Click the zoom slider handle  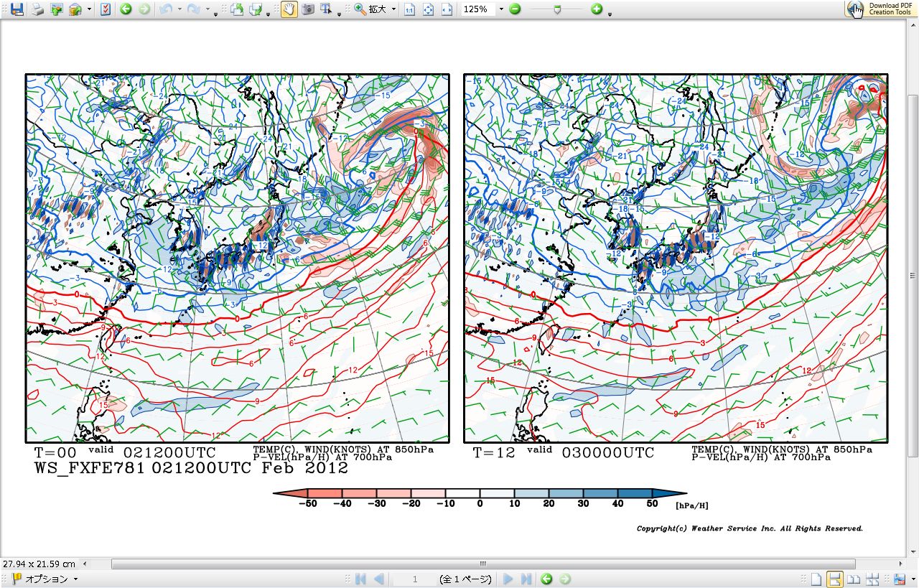click(x=558, y=9)
